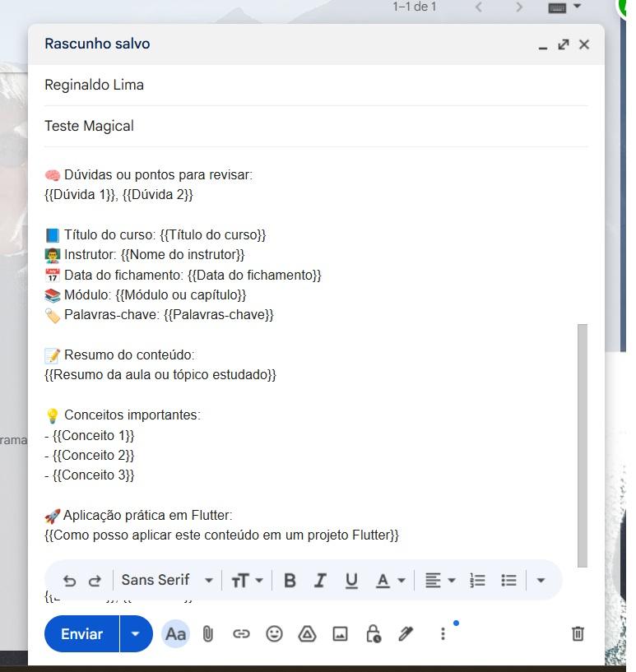This screenshot has height=672, width=636.
Task: Click the Rascunho salvo header title
Action: click(97, 44)
